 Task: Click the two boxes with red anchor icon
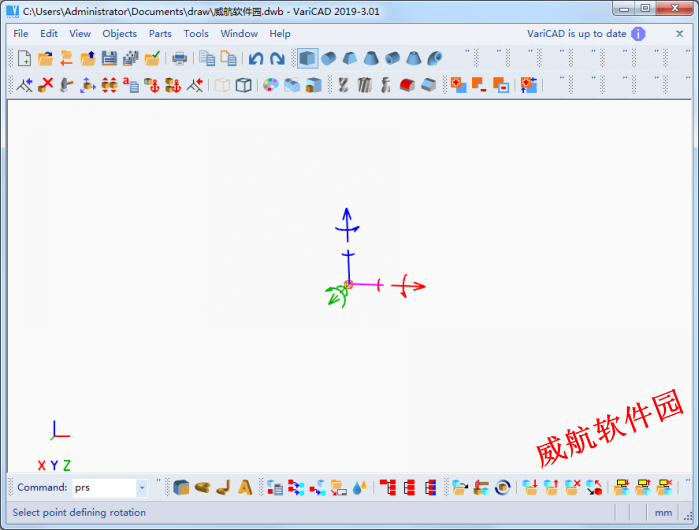(x=173, y=84)
